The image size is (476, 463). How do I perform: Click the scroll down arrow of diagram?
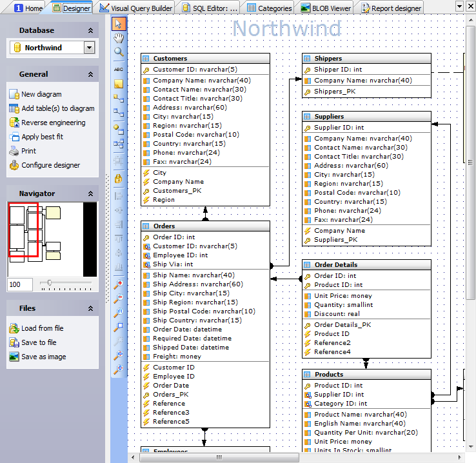(470, 447)
